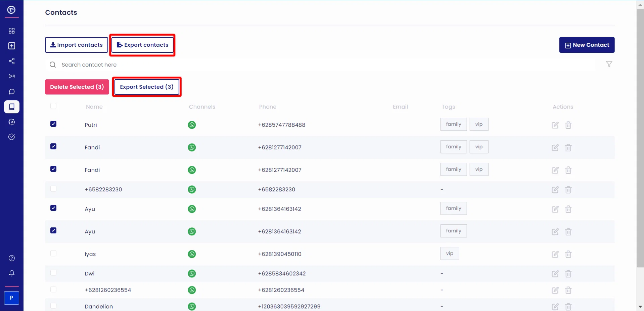Delete the Iyas contact via trash icon
This screenshot has width=644, height=311.
tap(568, 254)
